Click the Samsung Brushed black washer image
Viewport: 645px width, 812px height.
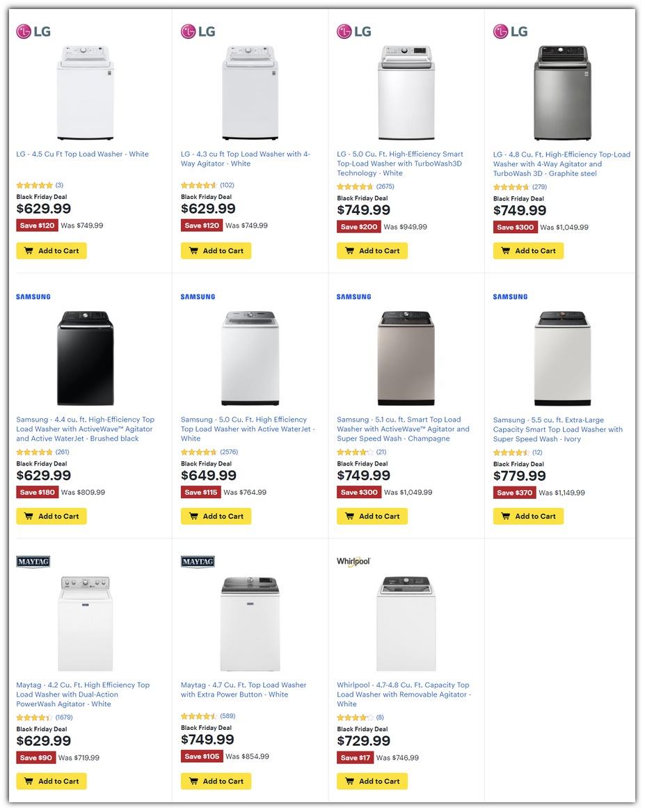(x=85, y=358)
